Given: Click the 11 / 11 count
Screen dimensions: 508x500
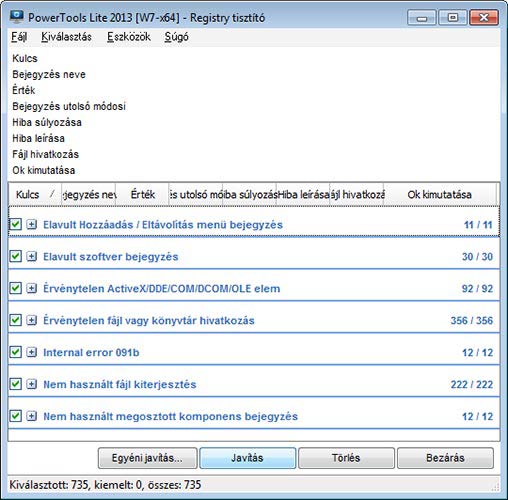Looking at the screenshot, I should tap(478, 225).
